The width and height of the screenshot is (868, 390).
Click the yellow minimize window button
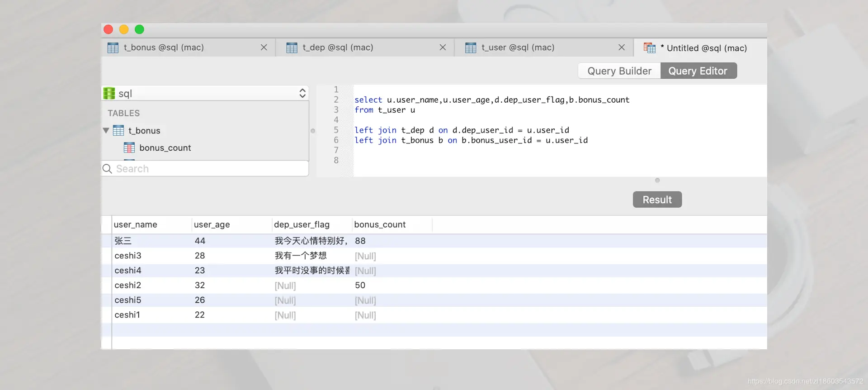click(124, 29)
